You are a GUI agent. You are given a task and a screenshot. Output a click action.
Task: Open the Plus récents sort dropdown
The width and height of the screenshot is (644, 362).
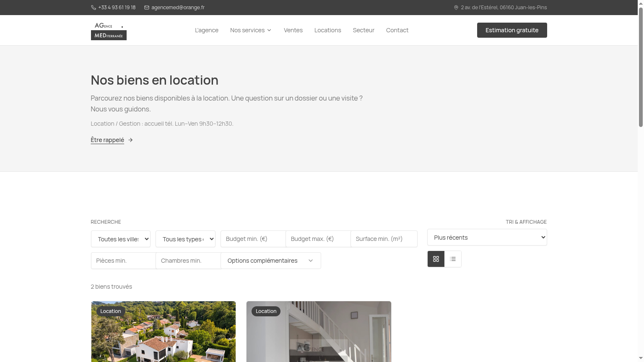click(487, 237)
